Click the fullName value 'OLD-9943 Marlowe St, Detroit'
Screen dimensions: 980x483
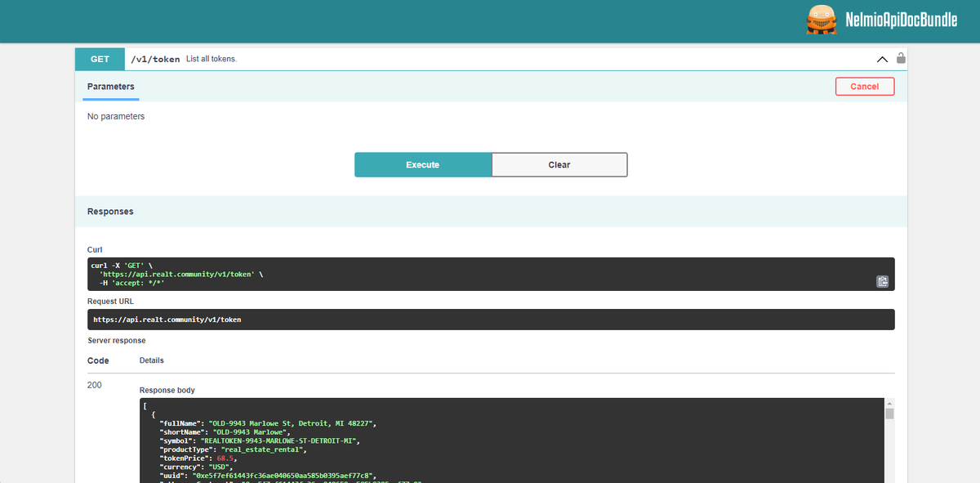[292, 423]
